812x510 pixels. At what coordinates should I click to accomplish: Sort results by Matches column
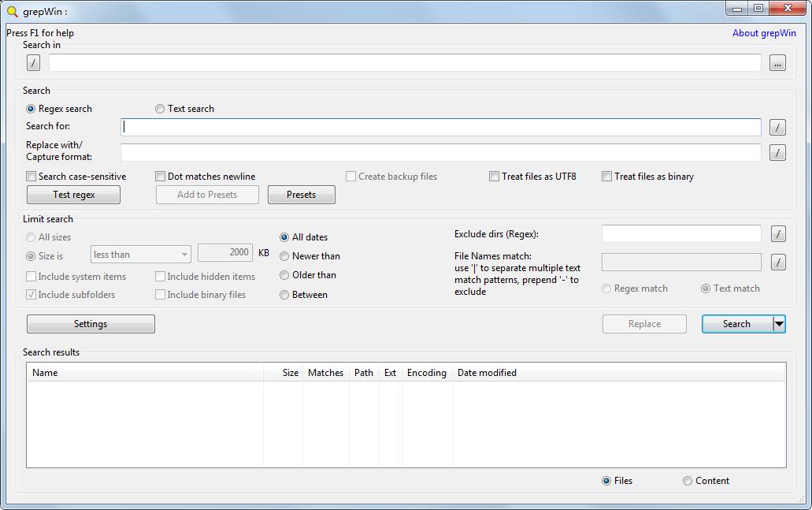pos(326,373)
